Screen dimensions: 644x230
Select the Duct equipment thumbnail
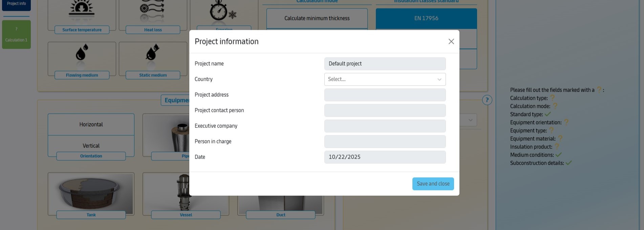(x=281, y=205)
